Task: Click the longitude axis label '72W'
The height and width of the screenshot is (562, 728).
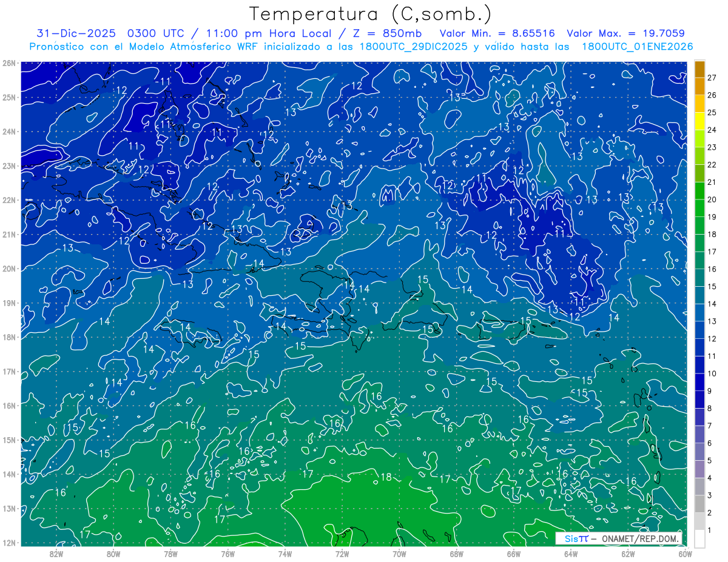Action: tap(342, 554)
